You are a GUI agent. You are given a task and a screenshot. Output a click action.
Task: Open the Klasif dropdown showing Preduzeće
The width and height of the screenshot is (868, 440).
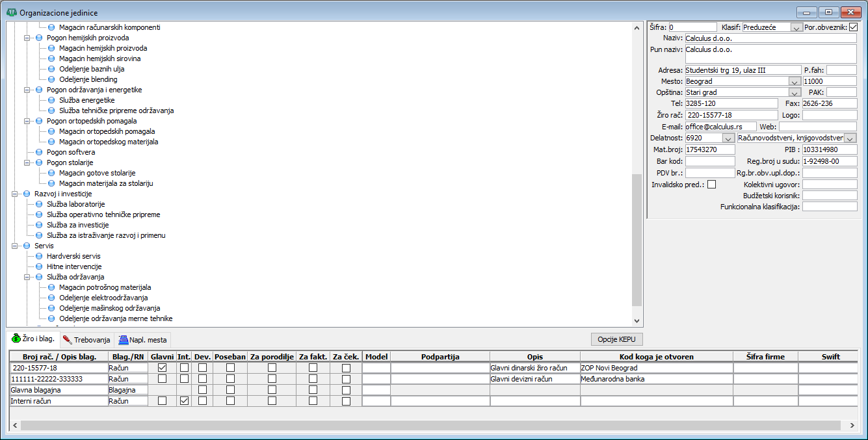click(796, 27)
